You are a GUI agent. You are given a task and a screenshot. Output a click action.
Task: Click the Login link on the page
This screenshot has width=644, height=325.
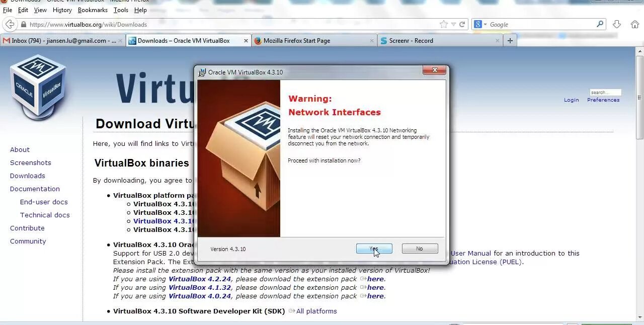(571, 100)
